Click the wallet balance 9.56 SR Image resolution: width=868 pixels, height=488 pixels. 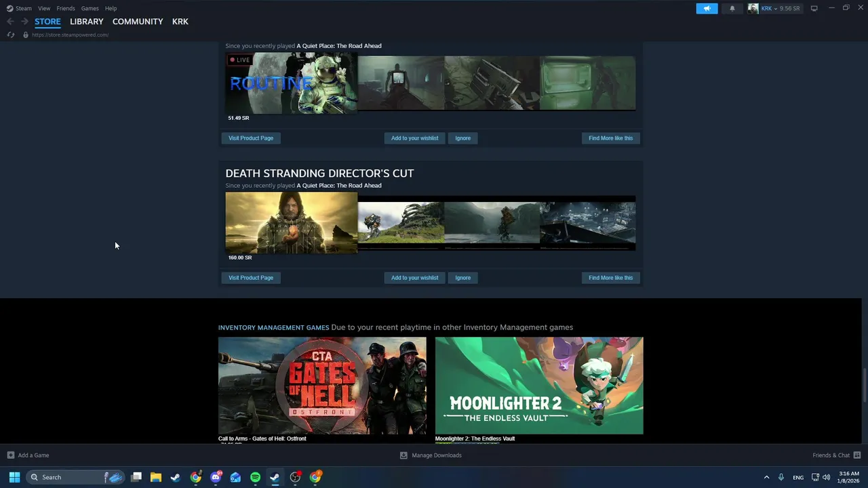(790, 8)
